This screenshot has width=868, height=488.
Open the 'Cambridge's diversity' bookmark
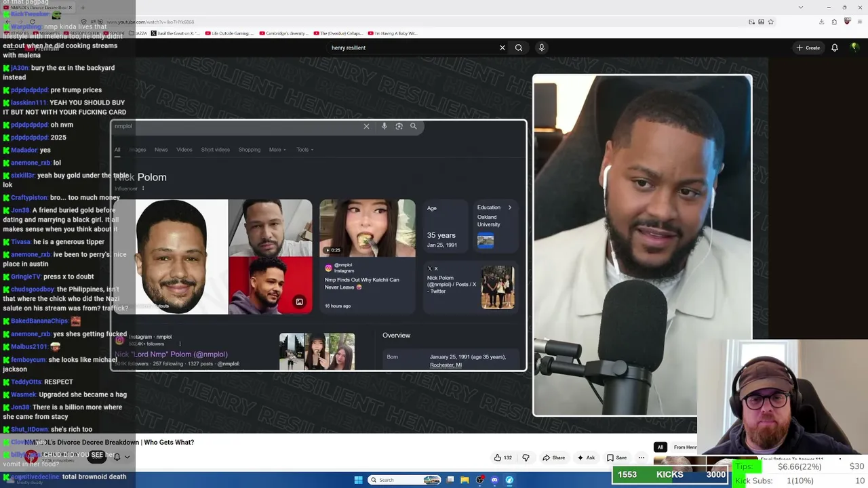[283, 33]
